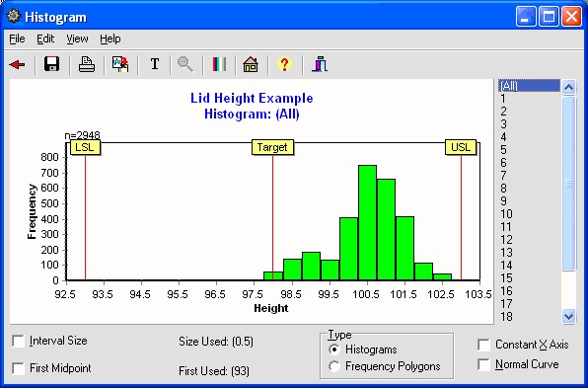This screenshot has width=588, height=388.
Task: Open the Help menu
Action: tap(110, 39)
